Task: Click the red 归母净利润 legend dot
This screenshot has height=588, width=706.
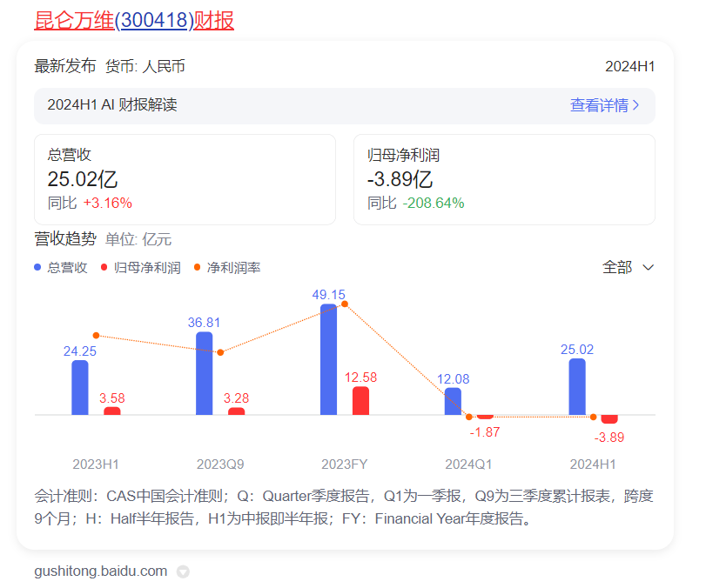Action: tap(104, 267)
